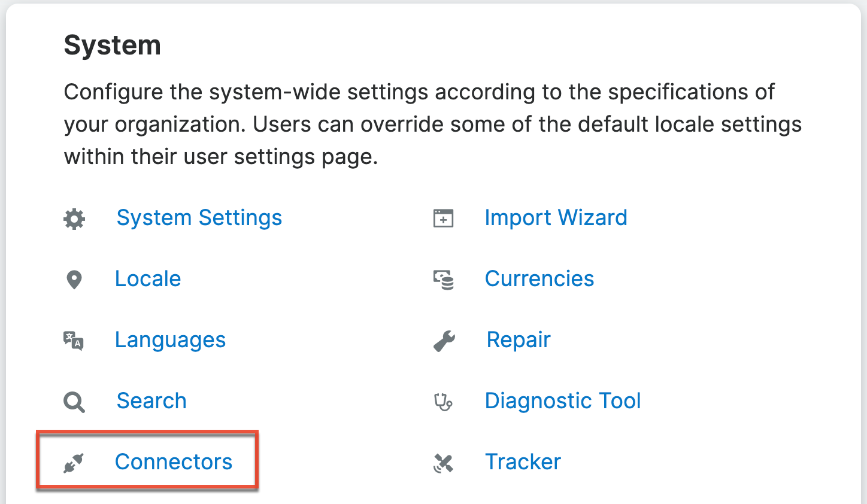This screenshot has height=504, width=867.
Task: Open the Locale settings link
Action: [148, 279]
